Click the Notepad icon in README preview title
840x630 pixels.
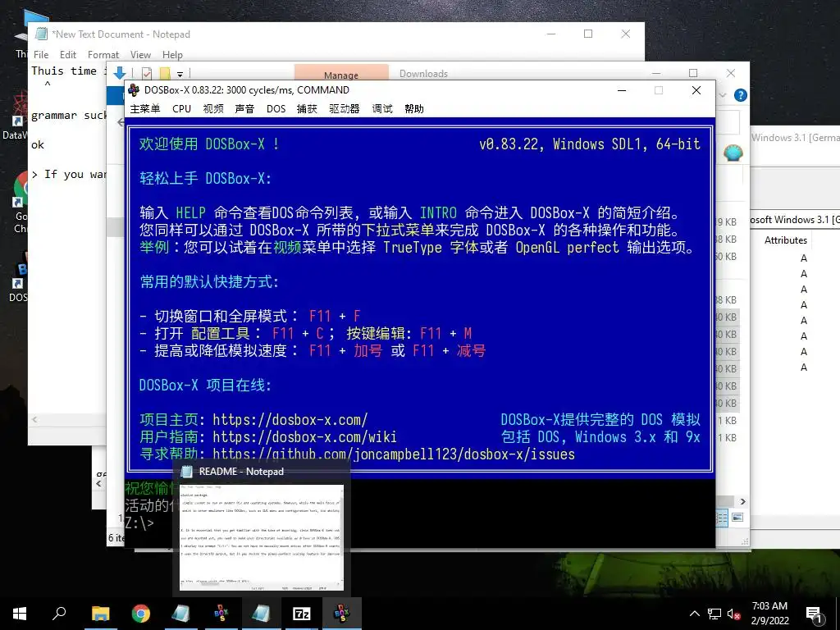coord(186,472)
